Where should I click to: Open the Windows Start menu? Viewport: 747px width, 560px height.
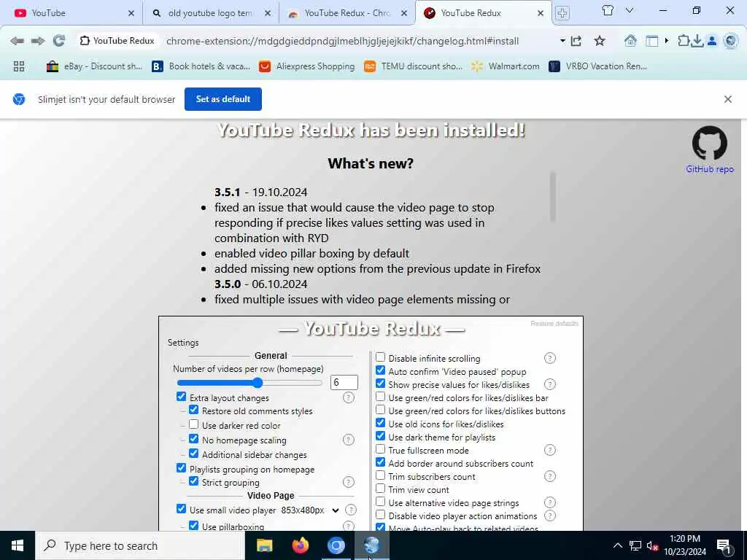(x=18, y=545)
